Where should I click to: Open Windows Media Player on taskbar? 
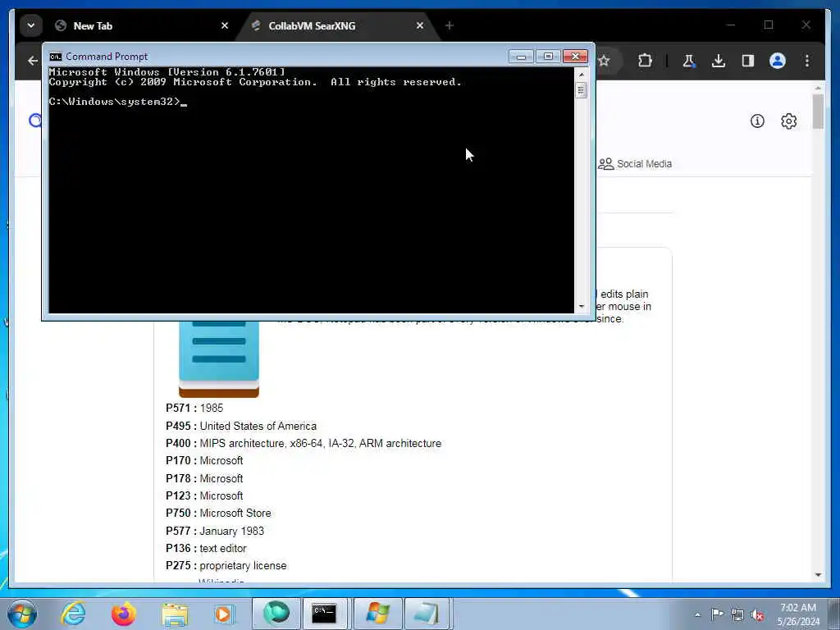[x=223, y=614]
